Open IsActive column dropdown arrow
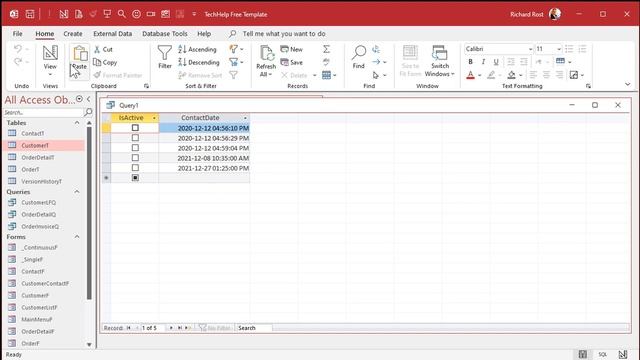The image size is (640, 360). point(154,118)
